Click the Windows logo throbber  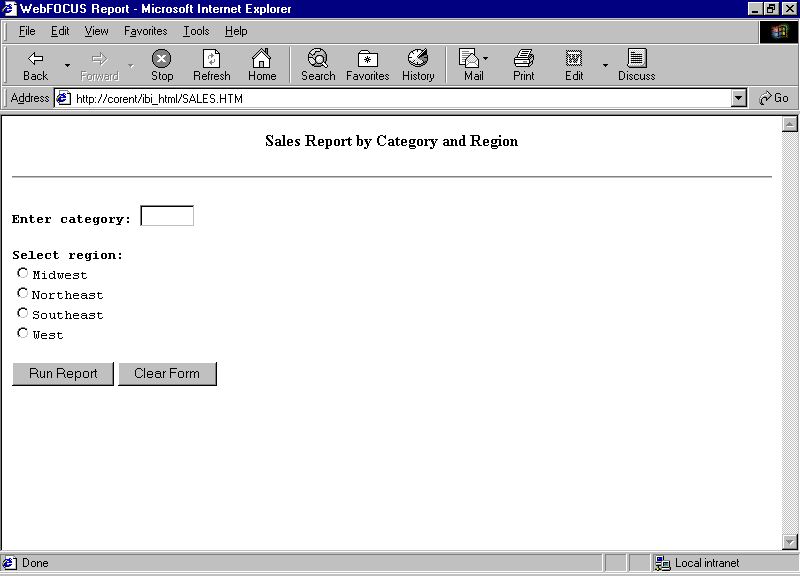click(x=779, y=32)
